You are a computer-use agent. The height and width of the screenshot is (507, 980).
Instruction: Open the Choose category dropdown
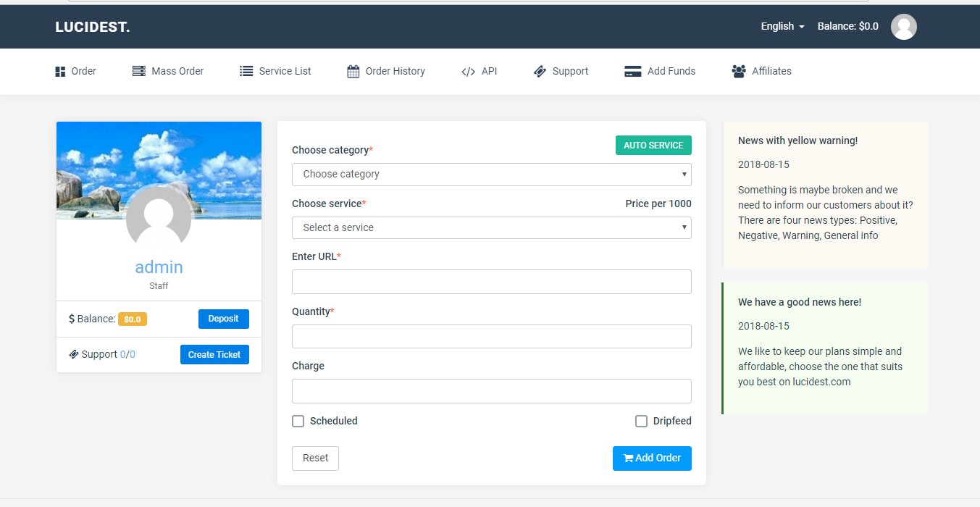(491, 174)
